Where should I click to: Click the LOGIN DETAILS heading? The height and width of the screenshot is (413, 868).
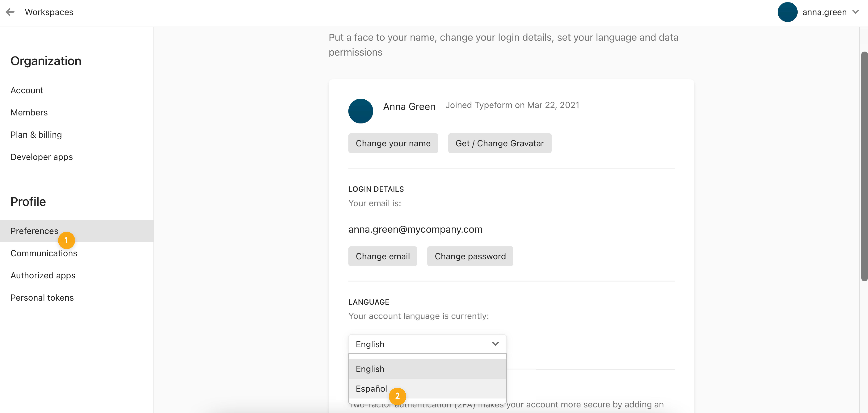[x=376, y=189]
